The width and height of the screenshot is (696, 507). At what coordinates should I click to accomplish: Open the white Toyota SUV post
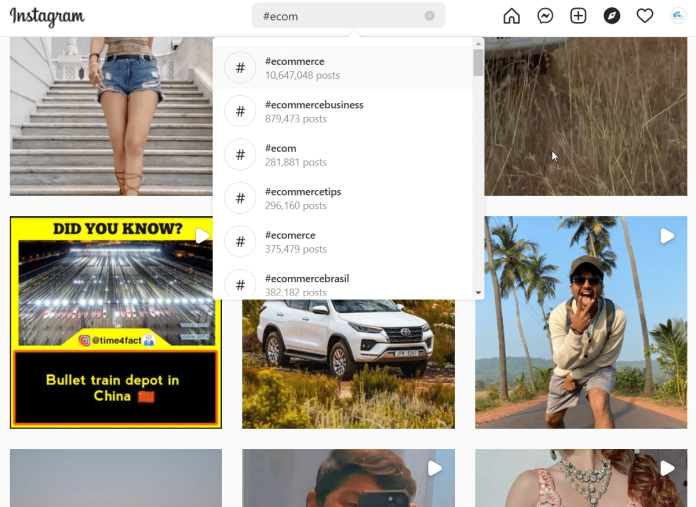(x=348, y=364)
